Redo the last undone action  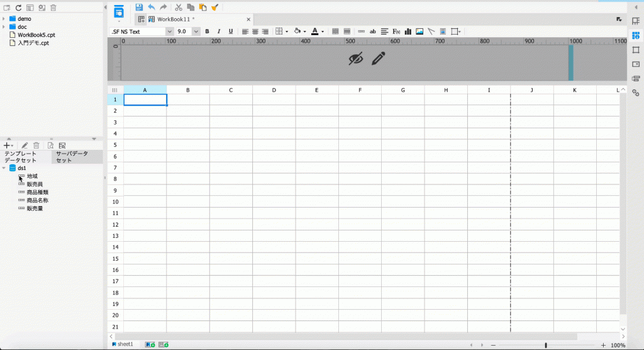click(x=163, y=8)
